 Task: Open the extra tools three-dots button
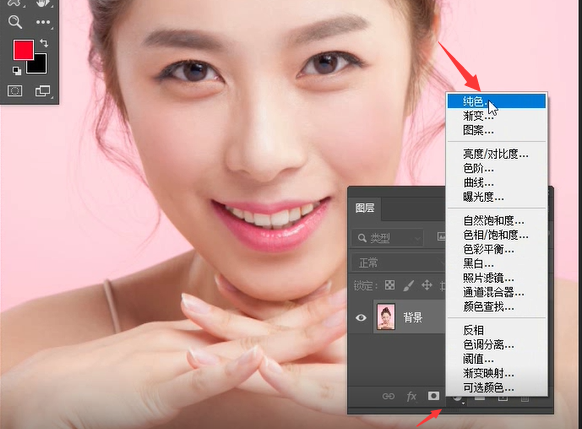43,22
